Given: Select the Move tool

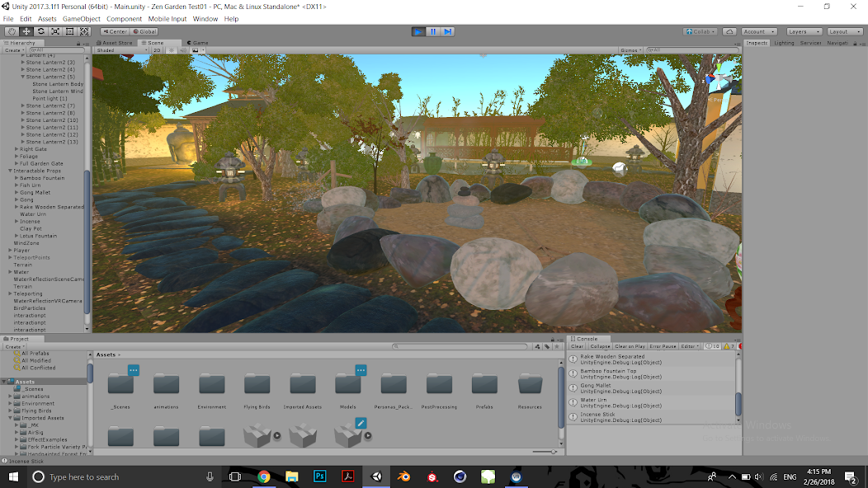Looking at the screenshot, I should (x=26, y=30).
